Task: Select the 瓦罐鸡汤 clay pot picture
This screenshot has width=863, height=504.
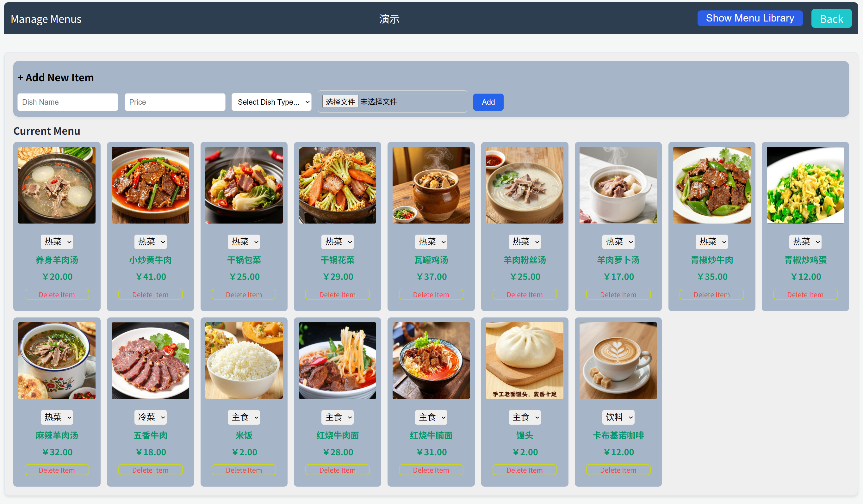Action: click(431, 185)
